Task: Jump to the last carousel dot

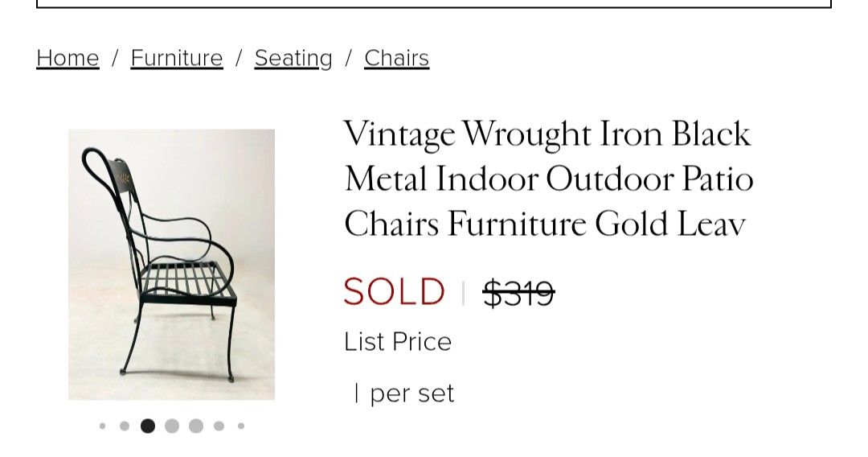Action: click(240, 426)
